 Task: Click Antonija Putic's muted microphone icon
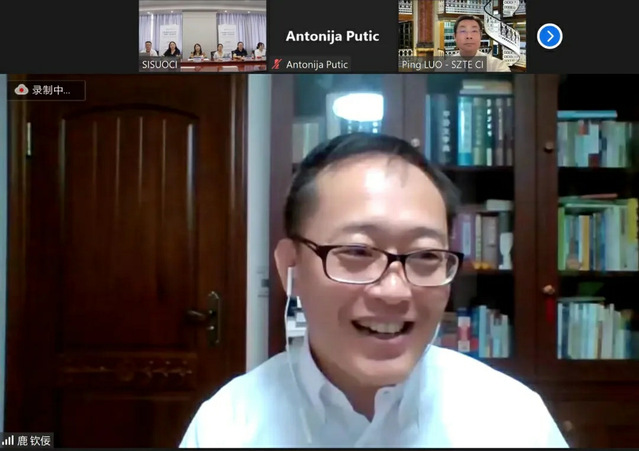(277, 64)
